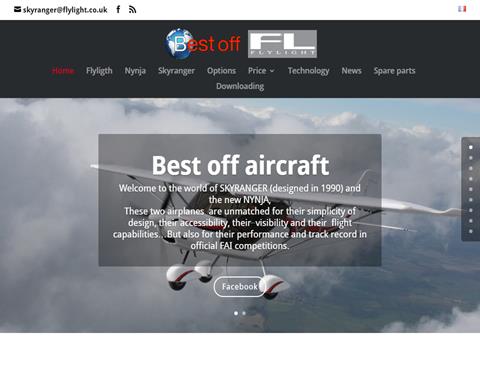This screenshot has width=480, height=384.
Task: Open the Nynja menu item
Action: (x=135, y=71)
